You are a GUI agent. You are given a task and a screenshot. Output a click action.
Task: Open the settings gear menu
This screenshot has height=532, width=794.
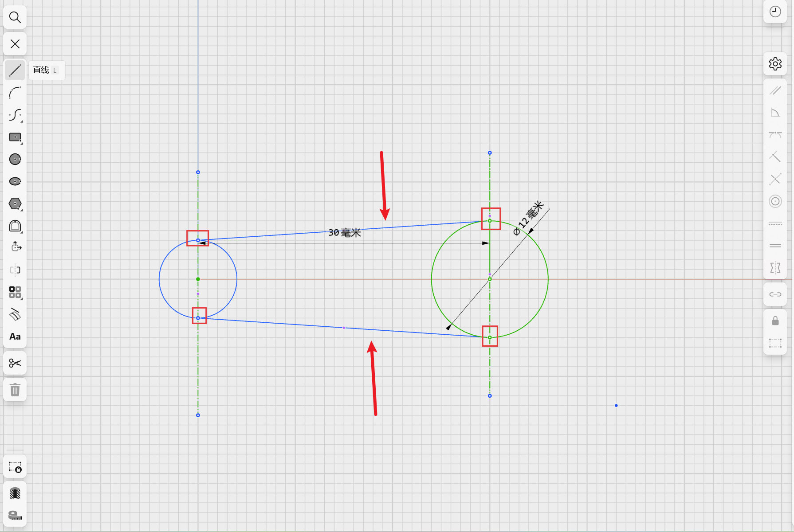(x=775, y=64)
